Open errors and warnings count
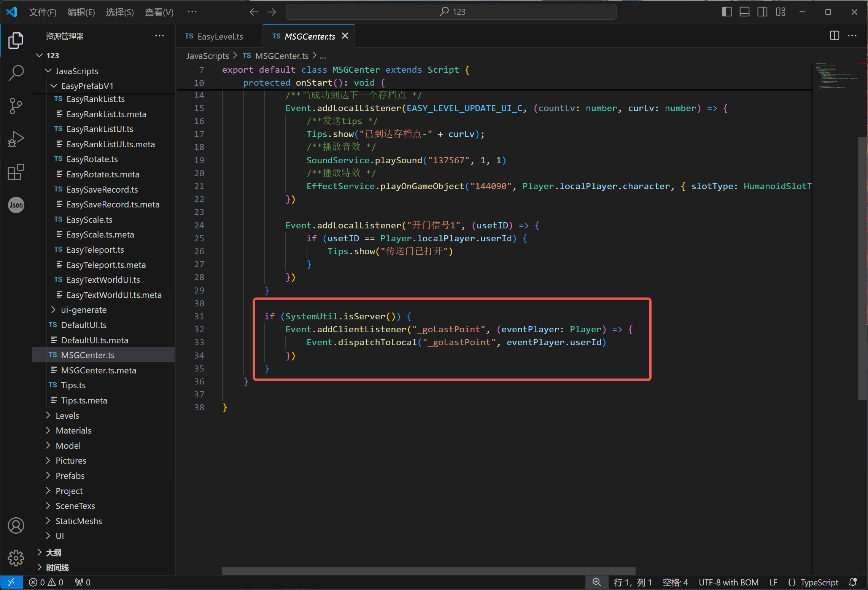This screenshot has height=590, width=868. 46,582
